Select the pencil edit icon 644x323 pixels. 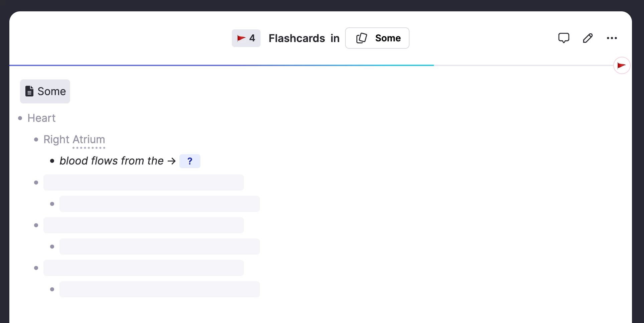click(588, 38)
